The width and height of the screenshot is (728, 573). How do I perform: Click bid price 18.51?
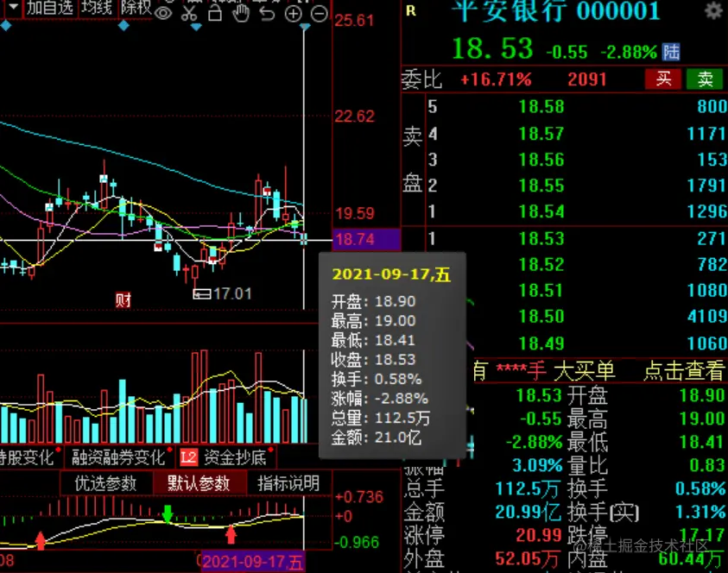[541, 291]
